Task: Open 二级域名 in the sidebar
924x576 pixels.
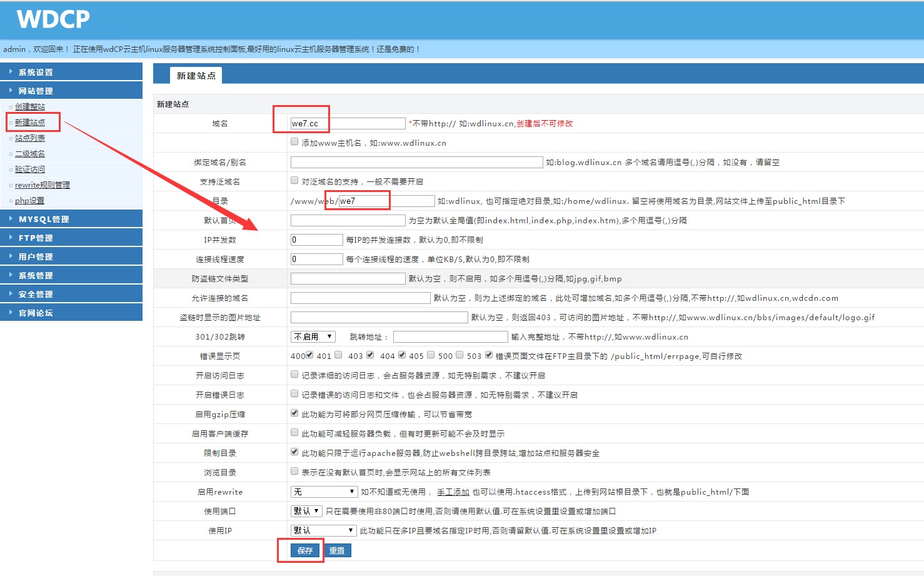Action: 30,154
